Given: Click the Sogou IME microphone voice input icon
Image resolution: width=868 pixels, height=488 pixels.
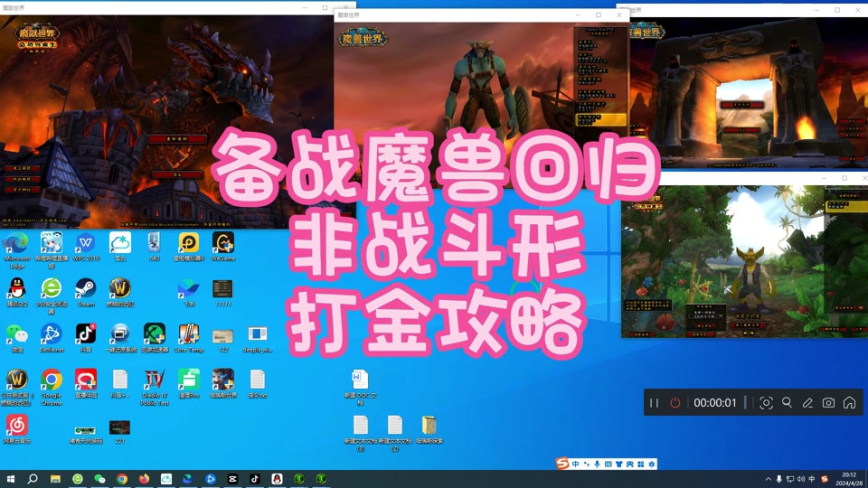Looking at the screenshot, I should click(598, 465).
